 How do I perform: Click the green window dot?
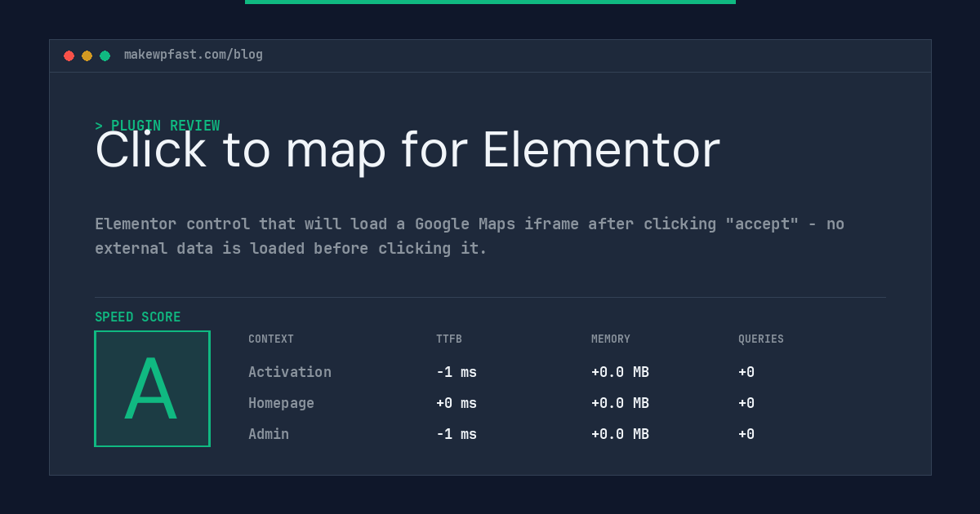(105, 55)
